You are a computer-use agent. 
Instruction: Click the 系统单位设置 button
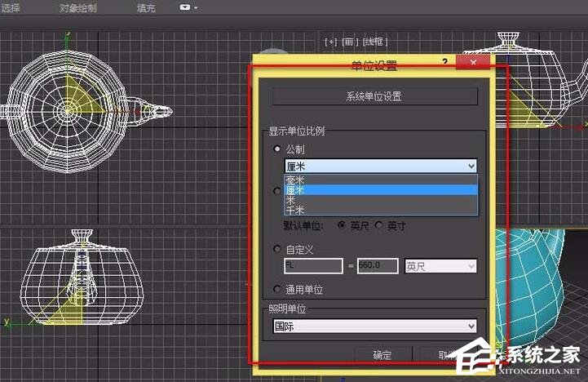tap(374, 96)
